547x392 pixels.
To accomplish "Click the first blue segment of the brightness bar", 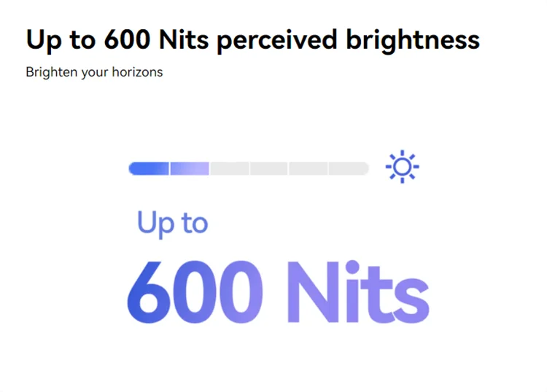I will pyautogui.click(x=149, y=168).
